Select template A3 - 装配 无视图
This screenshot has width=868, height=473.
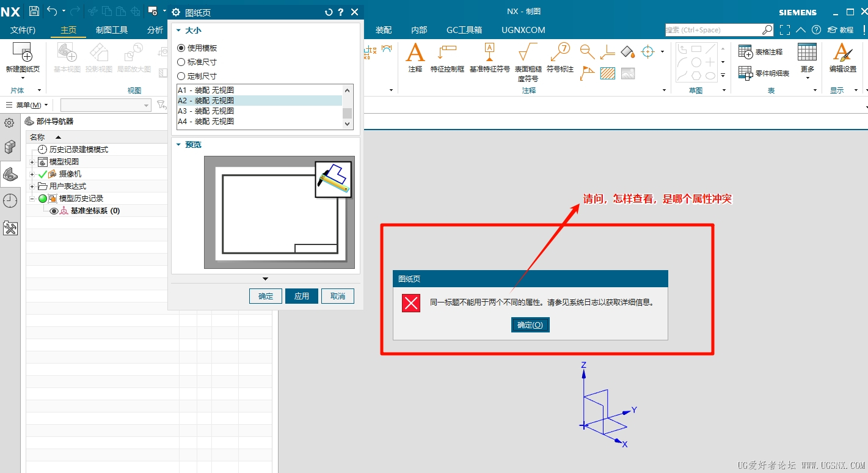point(259,111)
